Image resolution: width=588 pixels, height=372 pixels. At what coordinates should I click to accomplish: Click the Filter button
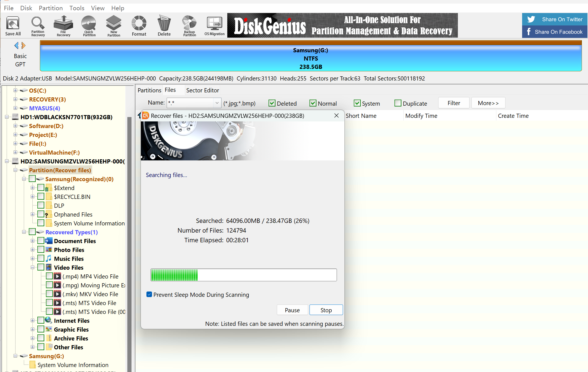click(454, 103)
